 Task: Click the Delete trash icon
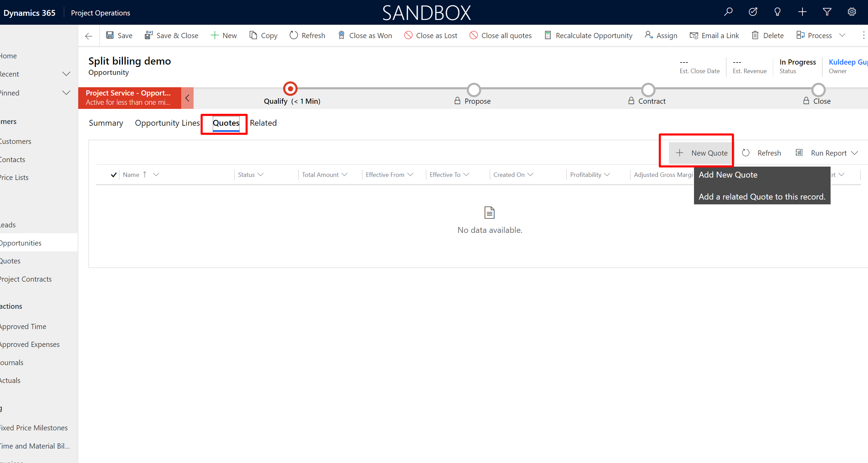tap(755, 35)
